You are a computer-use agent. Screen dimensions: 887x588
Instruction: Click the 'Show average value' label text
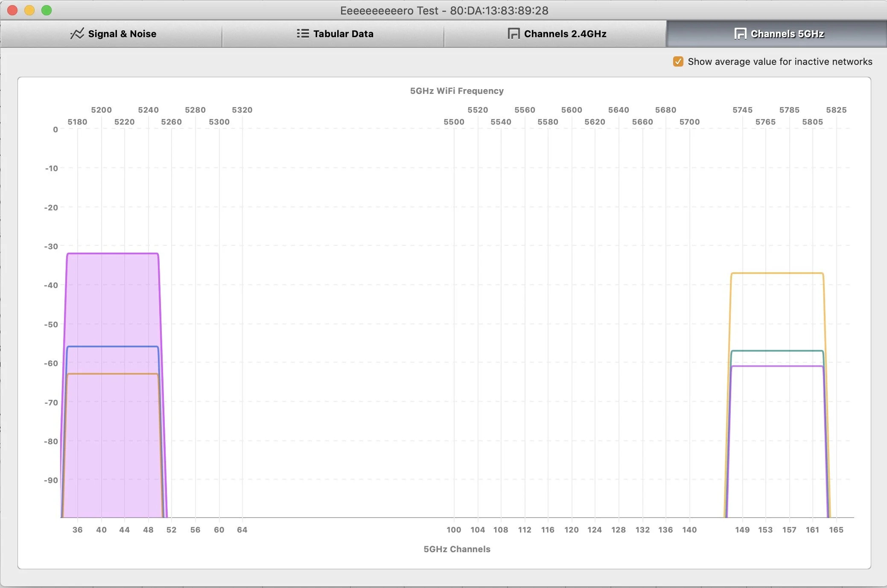pos(779,61)
